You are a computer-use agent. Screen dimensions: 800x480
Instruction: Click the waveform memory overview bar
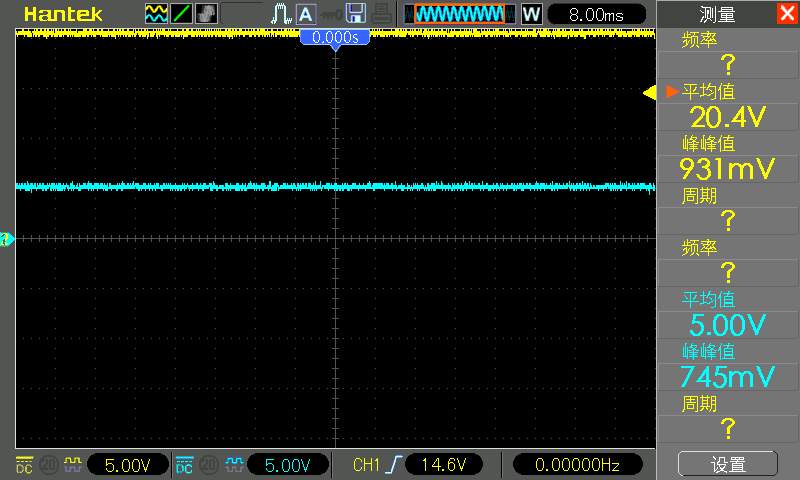click(460, 14)
